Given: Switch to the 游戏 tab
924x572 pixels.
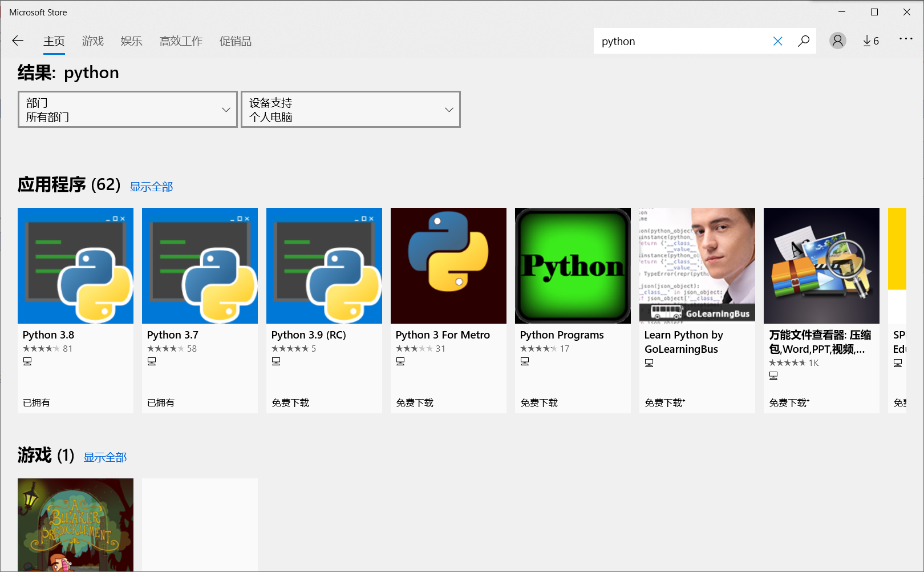Looking at the screenshot, I should [93, 42].
